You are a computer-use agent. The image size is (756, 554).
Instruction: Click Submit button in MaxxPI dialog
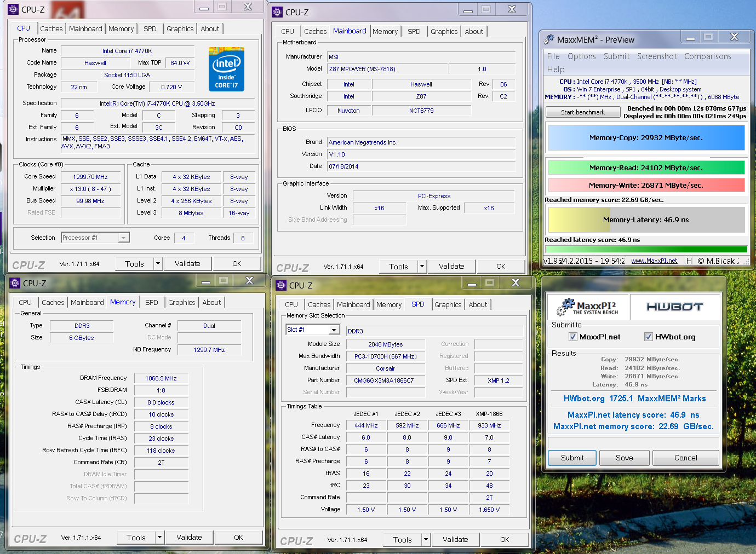pyautogui.click(x=572, y=458)
